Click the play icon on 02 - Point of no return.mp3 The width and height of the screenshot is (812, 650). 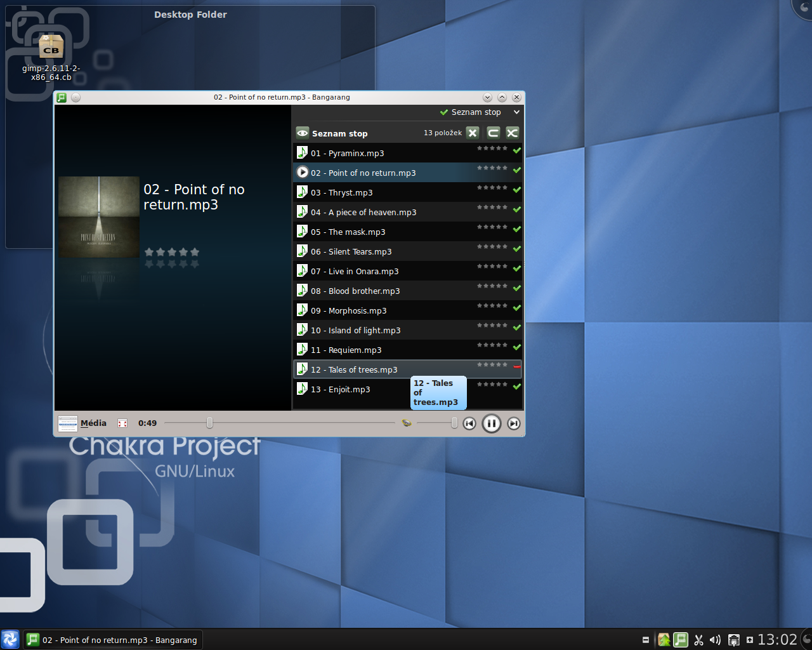tap(303, 173)
